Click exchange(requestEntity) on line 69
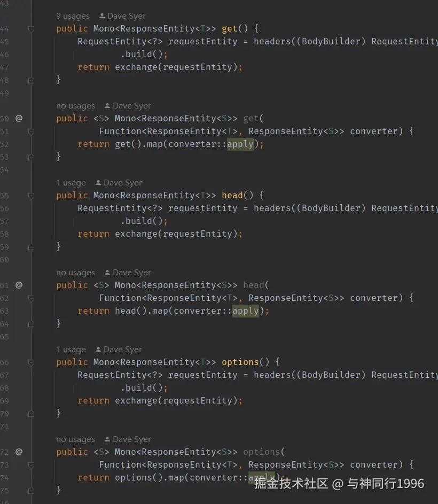This screenshot has width=438, height=504. 176,401
